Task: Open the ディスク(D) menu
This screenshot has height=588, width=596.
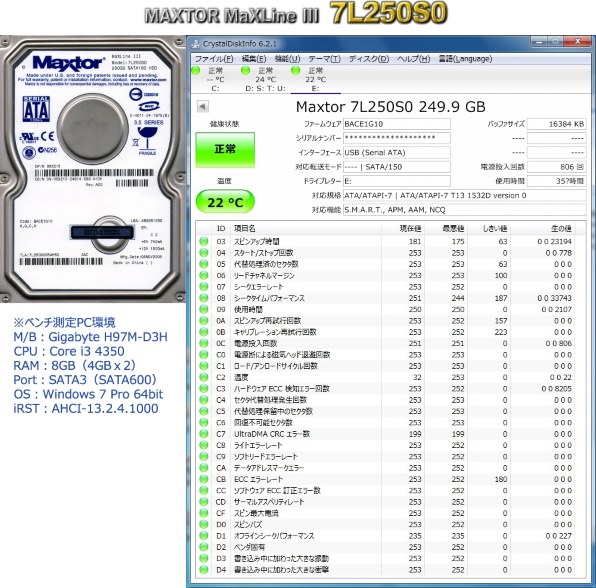Action: coord(369,59)
